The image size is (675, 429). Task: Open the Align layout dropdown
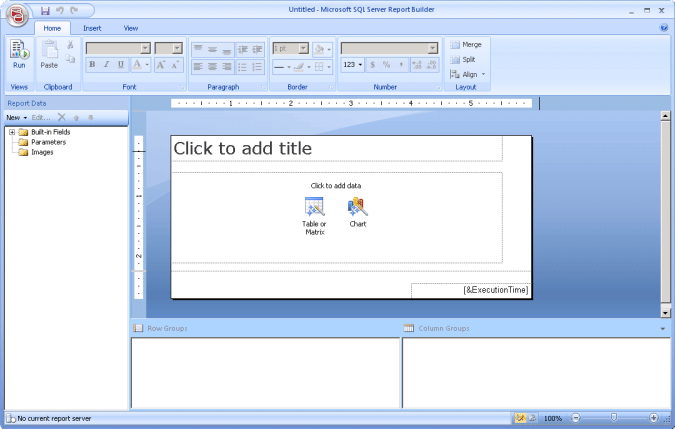click(468, 74)
